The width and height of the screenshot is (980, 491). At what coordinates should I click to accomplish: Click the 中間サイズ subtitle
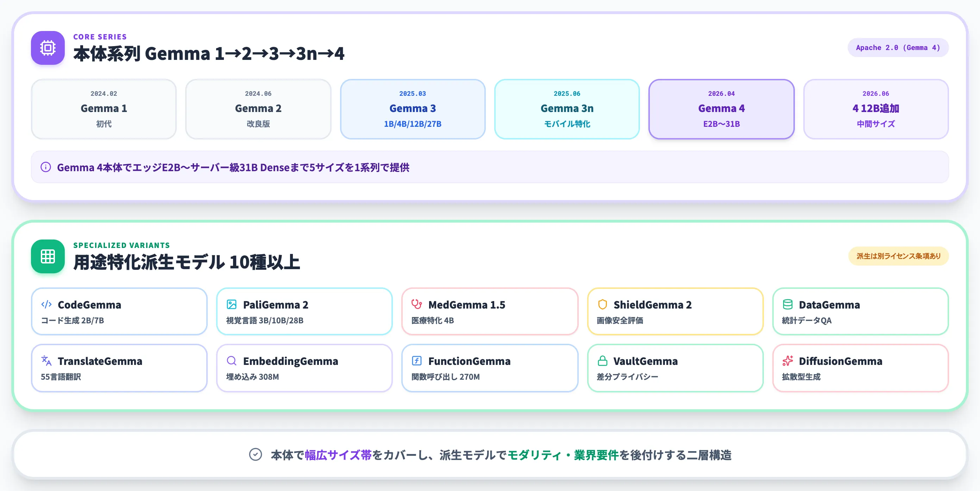pos(876,124)
